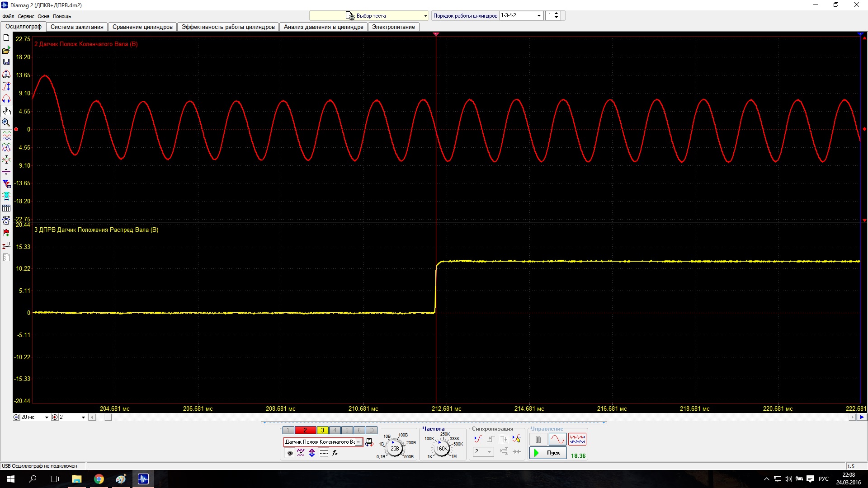868x488 pixels.
Task: Click the zero level marker icon
Action: pos(6,245)
